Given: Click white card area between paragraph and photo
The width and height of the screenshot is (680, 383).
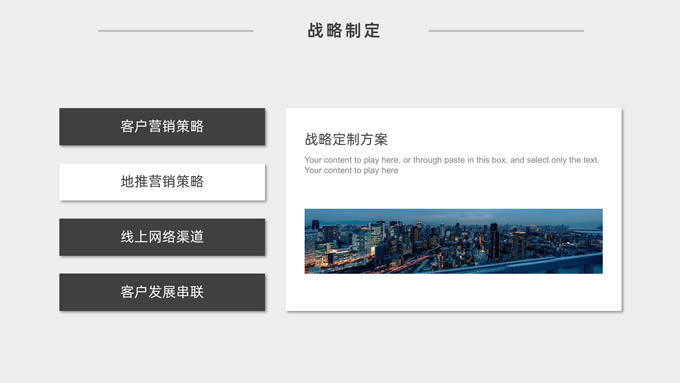Looking at the screenshot, I should coord(453,192).
